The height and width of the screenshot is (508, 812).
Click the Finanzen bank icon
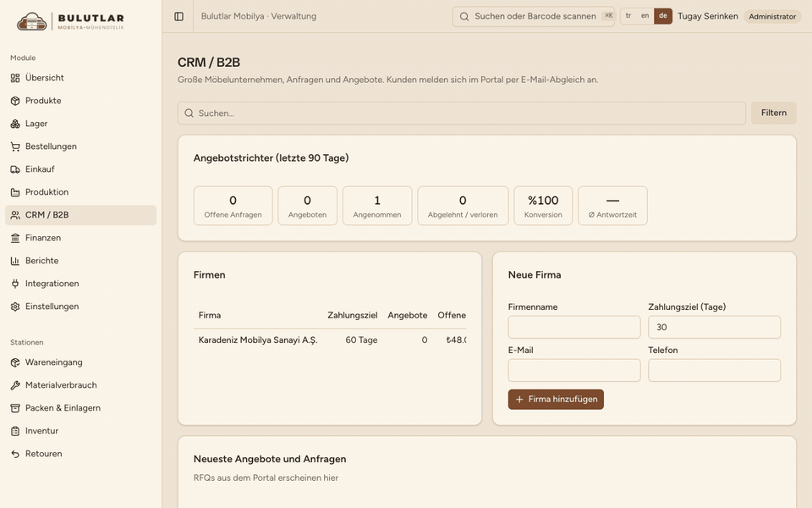click(x=15, y=237)
